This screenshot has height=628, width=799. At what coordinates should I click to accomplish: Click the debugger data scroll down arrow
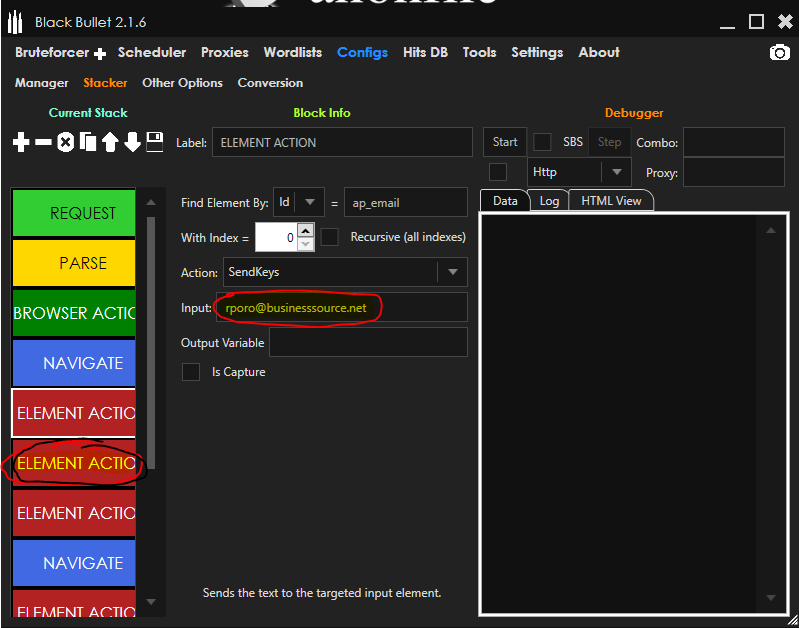pyautogui.click(x=771, y=597)
